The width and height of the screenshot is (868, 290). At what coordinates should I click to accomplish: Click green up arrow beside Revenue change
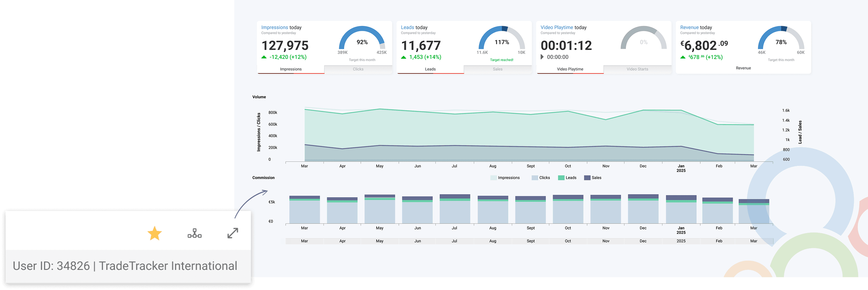click(683, 57)
